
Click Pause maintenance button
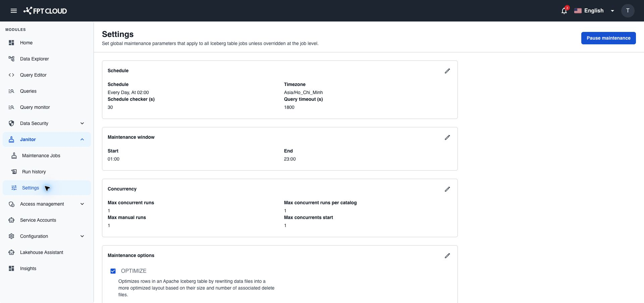click(x=608, y=38)
